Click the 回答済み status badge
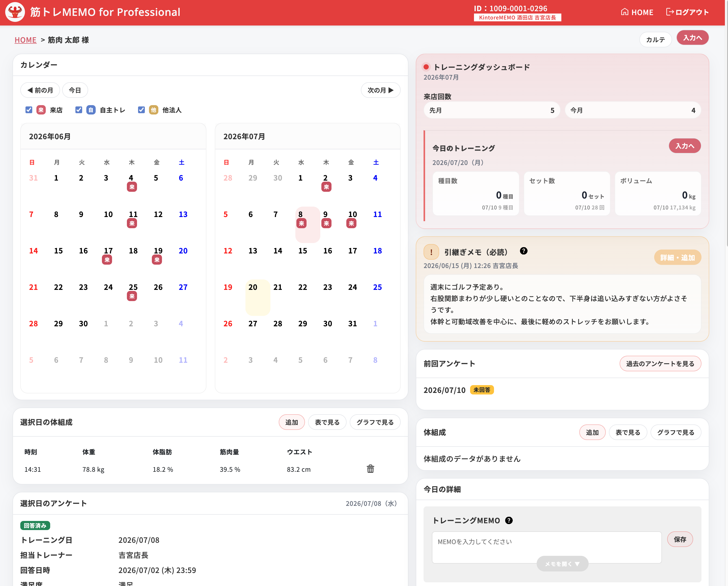 (x=35, y=526)
